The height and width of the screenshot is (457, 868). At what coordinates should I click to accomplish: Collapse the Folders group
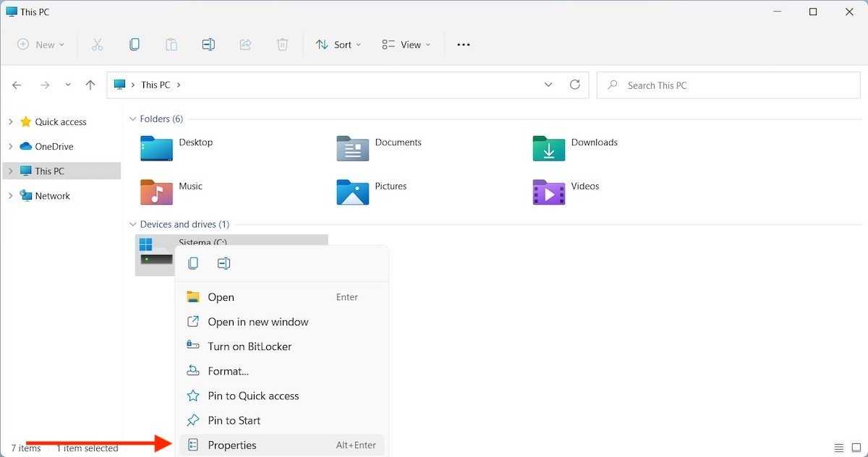[x=132, y=119]
